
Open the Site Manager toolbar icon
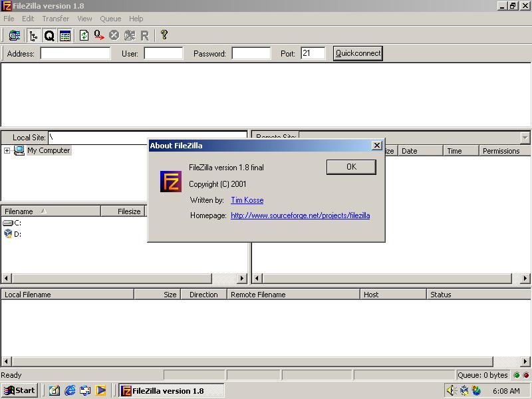tap(14, 35)
